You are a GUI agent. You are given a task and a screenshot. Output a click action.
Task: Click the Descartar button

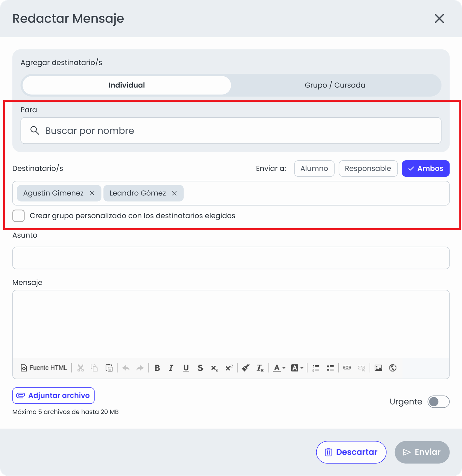[351, 452]
